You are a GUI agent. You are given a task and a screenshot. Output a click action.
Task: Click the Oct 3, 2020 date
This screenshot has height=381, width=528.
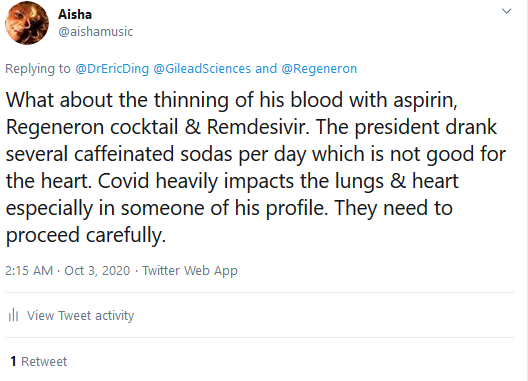pyautogui.click(x=97, y=271)
